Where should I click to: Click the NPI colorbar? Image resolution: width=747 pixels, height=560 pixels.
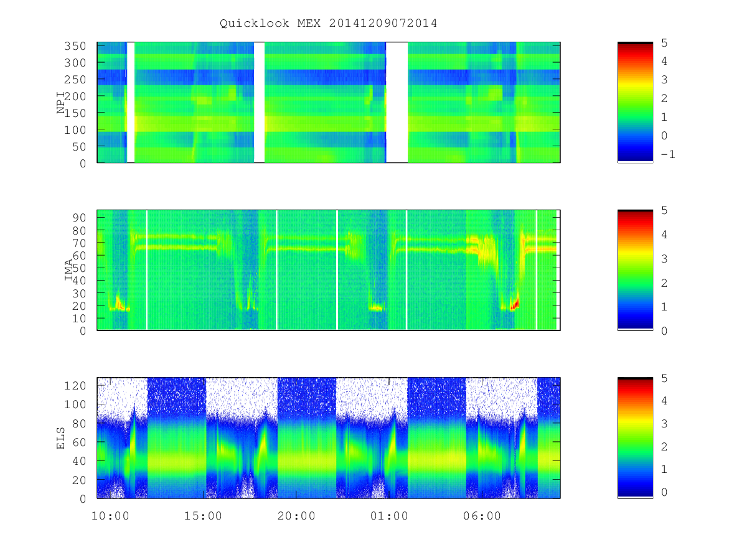pyautogui.click(x=635, y=103)
